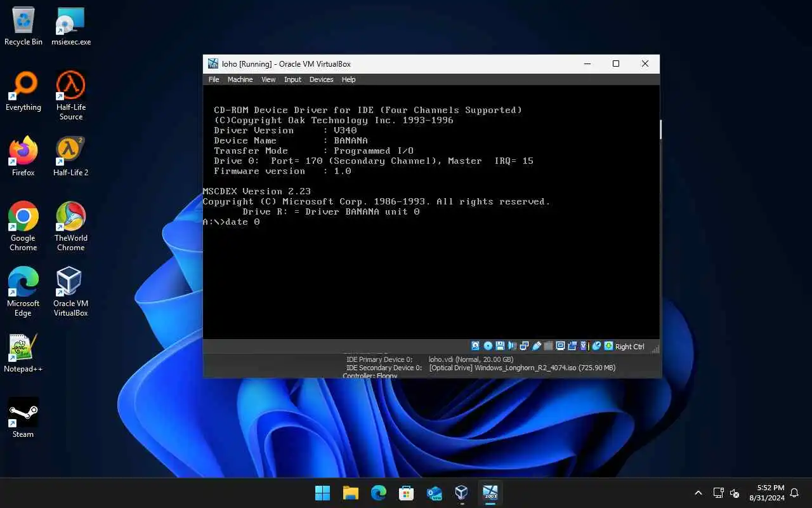The height and width of the screenshot is (508, 812).
Task: Click the display settings status icon
Action: [x=560, y=346]
